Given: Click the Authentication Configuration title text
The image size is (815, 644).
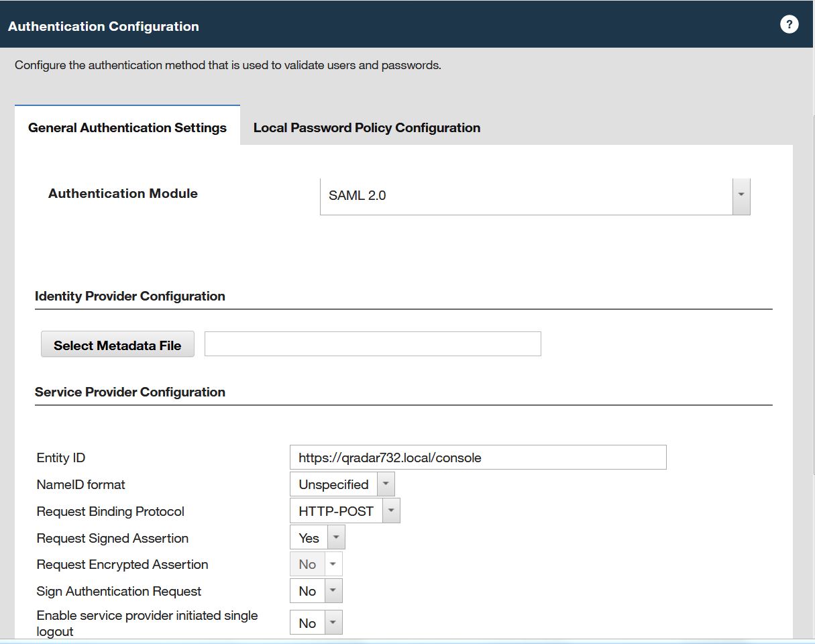Looking at the screenshot, I should coord(103,26).
